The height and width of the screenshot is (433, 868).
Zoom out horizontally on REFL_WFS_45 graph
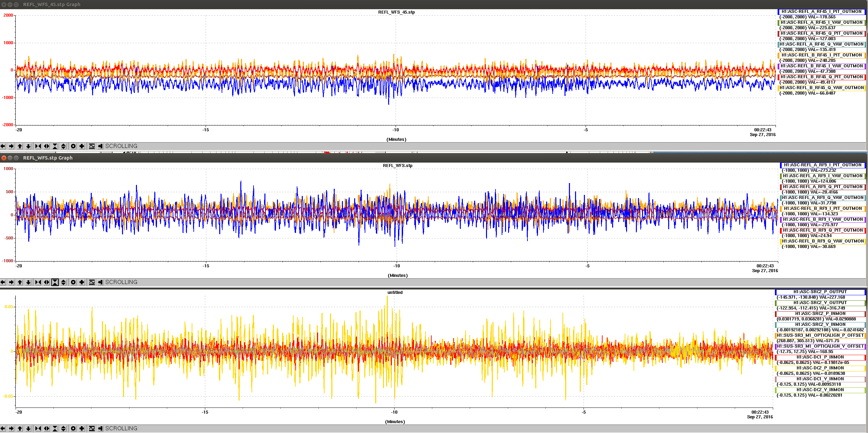coord(47,146)
